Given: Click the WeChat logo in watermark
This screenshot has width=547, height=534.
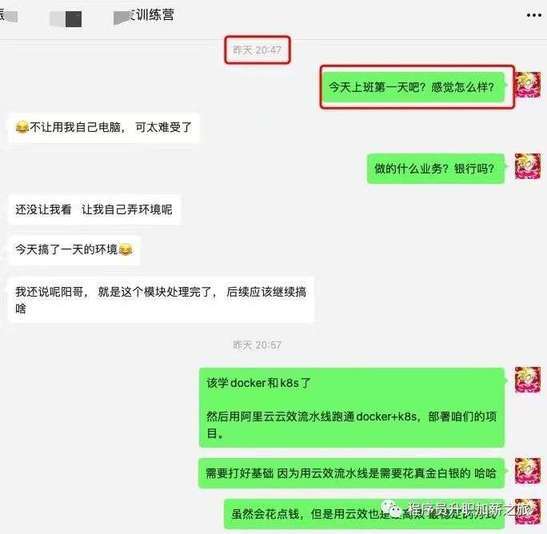Looking at the screenshot, I should 392,510.
